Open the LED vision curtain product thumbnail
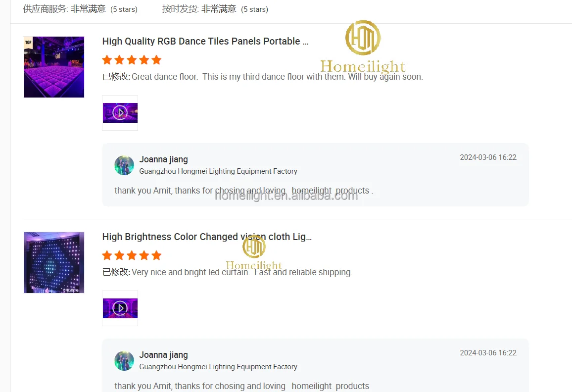Screen dimensions: 572x392 click(53, 262)
